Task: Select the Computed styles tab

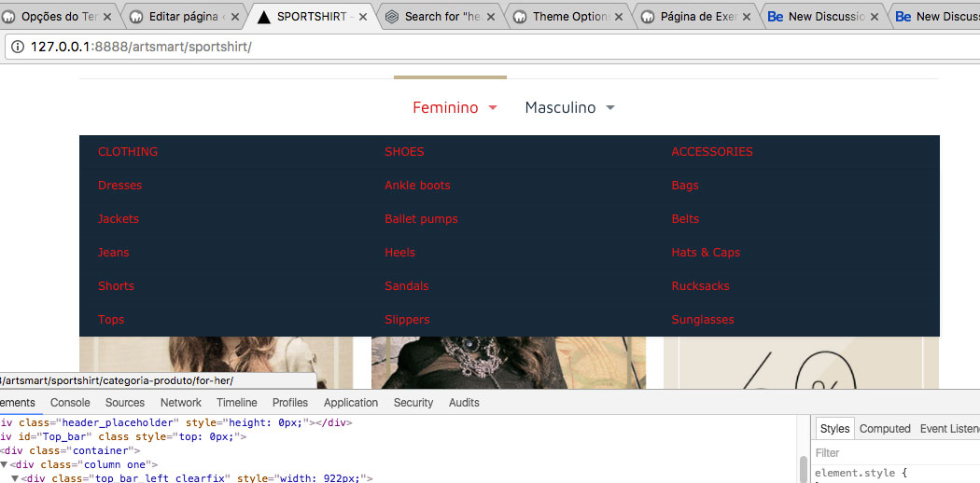Action: pyautogui.click(x=884, y=429)
